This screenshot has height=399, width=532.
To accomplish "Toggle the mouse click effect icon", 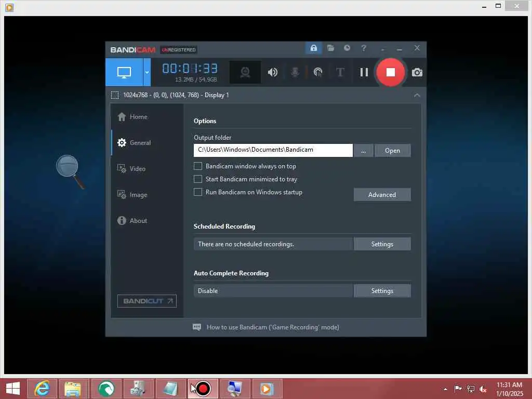I will pos(318,72).
